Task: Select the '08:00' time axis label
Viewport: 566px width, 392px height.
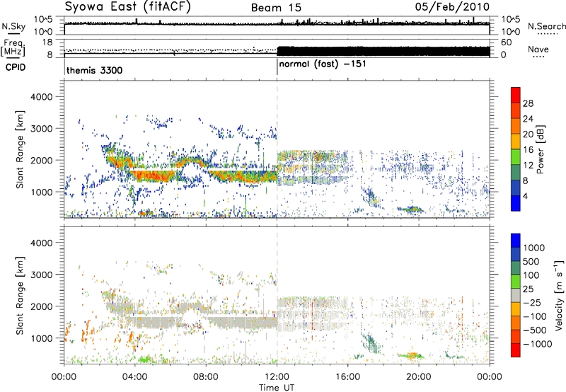Action: 206,377
